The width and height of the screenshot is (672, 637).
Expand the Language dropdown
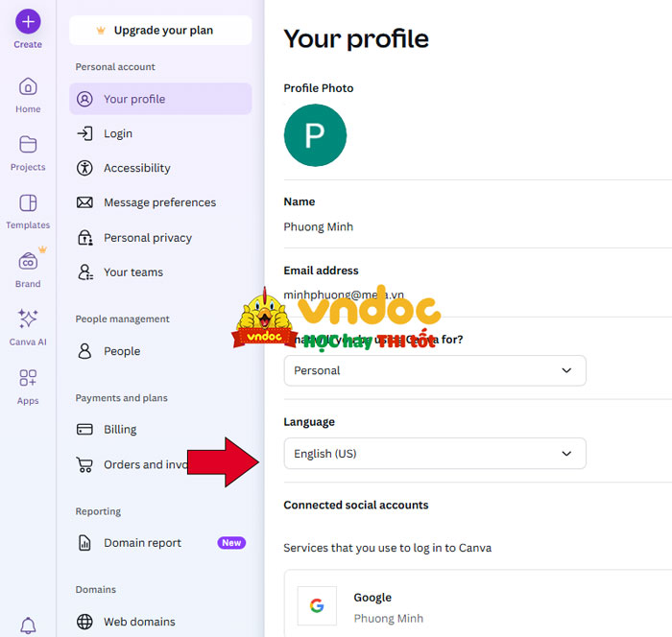(x=434, y=454)
